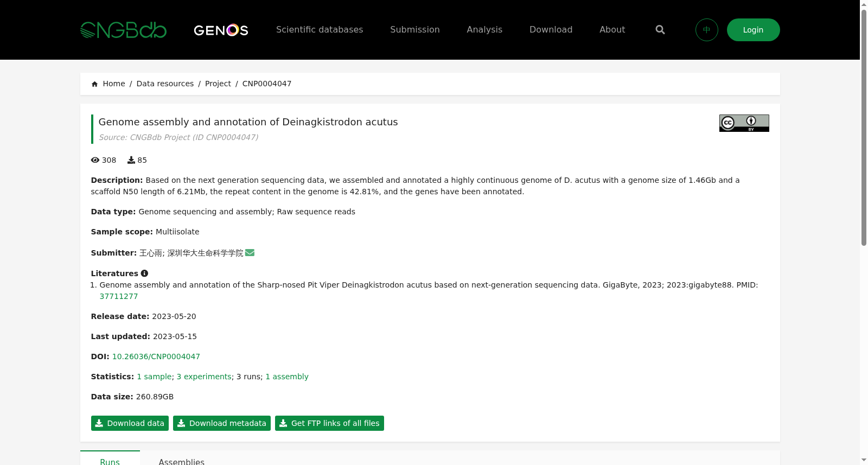Open PMID 37711277 link
Screen dimensions: 868x465
click(x=119, y=296)
